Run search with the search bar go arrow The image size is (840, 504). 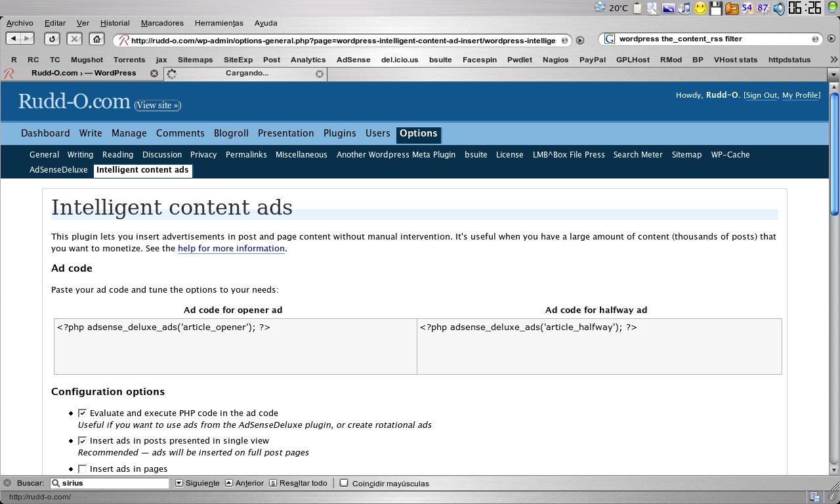point(831,39)
